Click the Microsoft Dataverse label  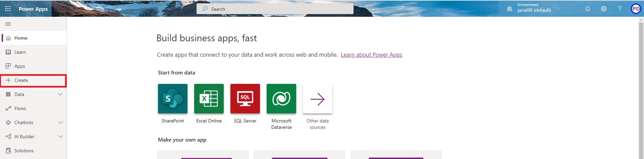tap(281, 124)
